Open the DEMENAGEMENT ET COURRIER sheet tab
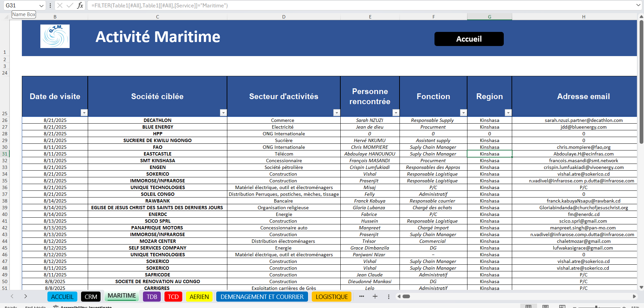 pos(262,297)
